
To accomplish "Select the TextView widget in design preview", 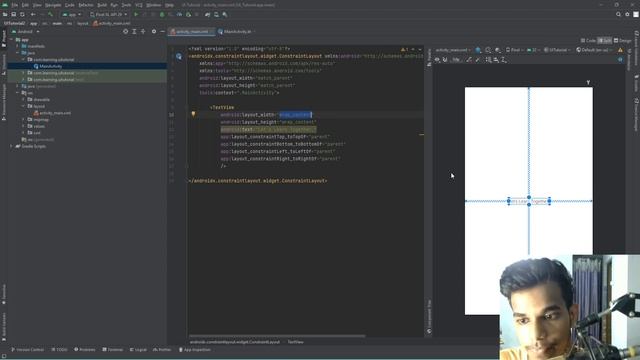I will click(529, 201).
